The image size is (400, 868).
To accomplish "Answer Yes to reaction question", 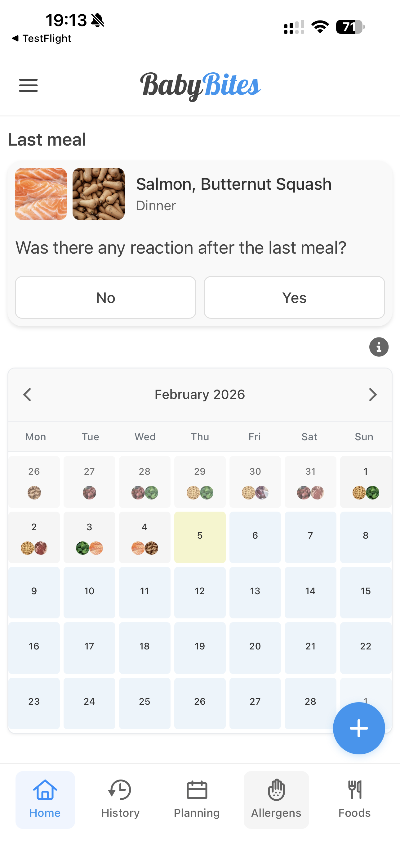I will click(294, 297).
